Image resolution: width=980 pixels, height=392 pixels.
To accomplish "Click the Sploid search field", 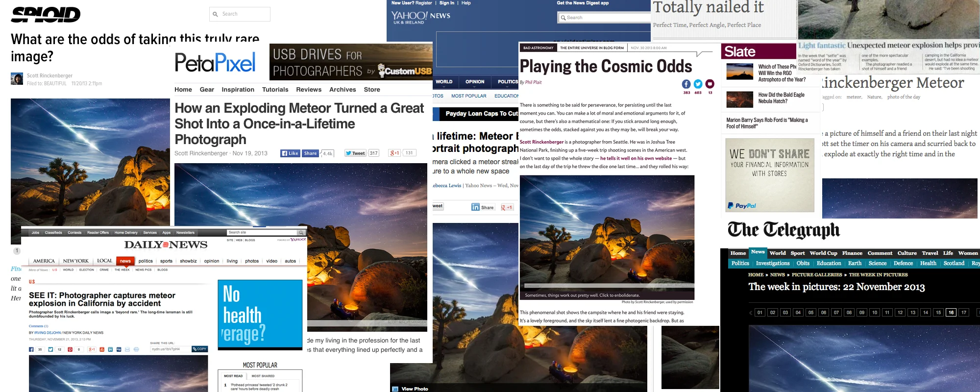I will pos(240,14).
